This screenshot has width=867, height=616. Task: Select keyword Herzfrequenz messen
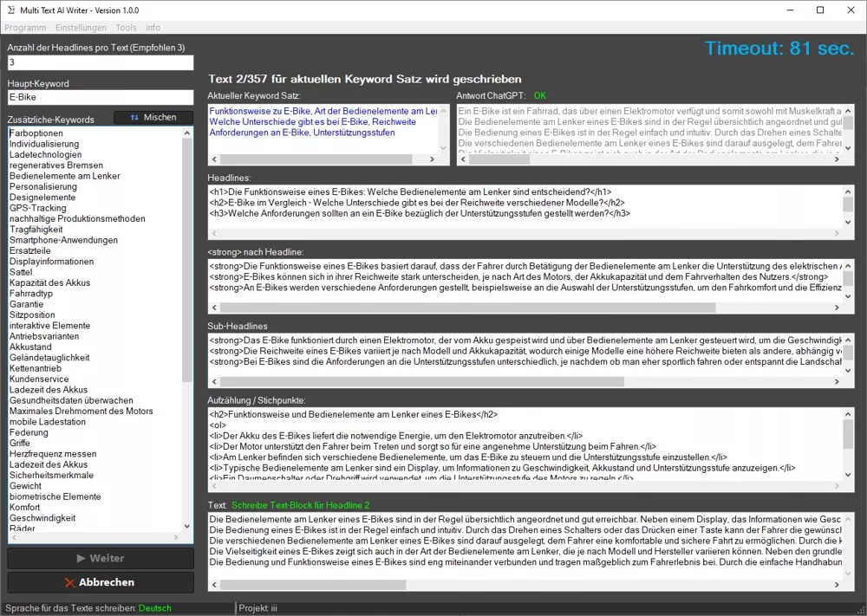pos(53,454)
